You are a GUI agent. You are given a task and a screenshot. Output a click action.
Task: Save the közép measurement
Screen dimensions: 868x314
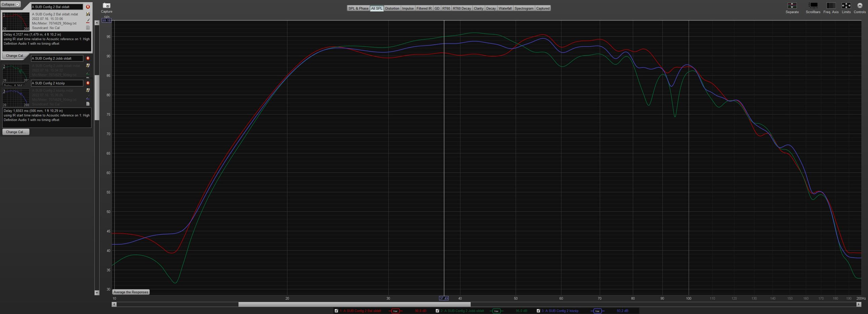(88, 90)
